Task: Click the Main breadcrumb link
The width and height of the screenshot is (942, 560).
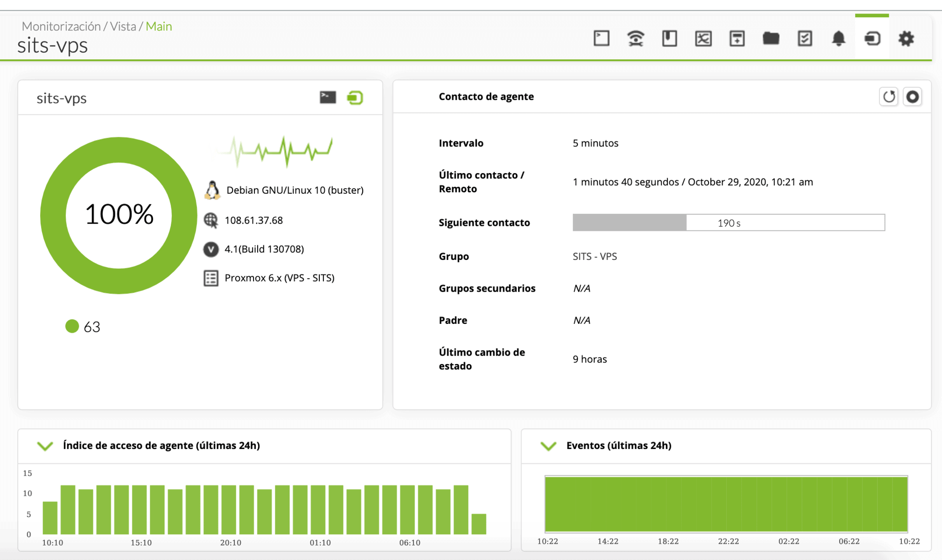Action: click(x=159, y=26)
